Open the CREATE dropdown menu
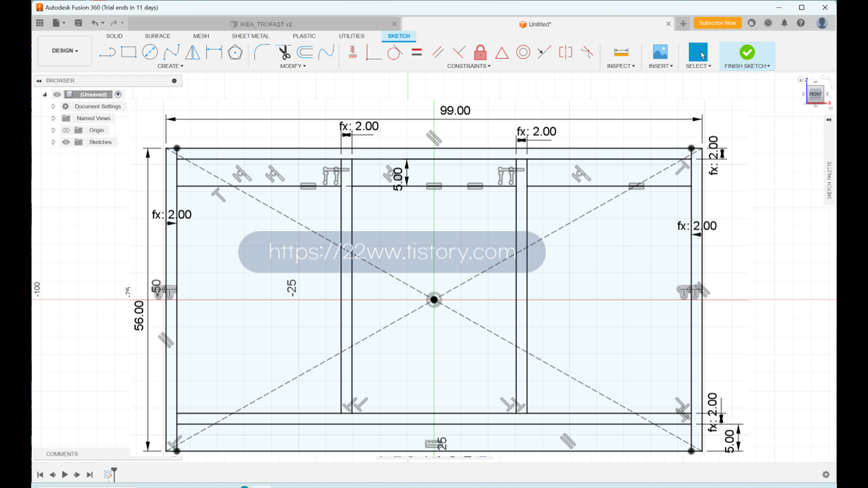The width and height of the screenshot is (868, 488). tap(170, 66)
